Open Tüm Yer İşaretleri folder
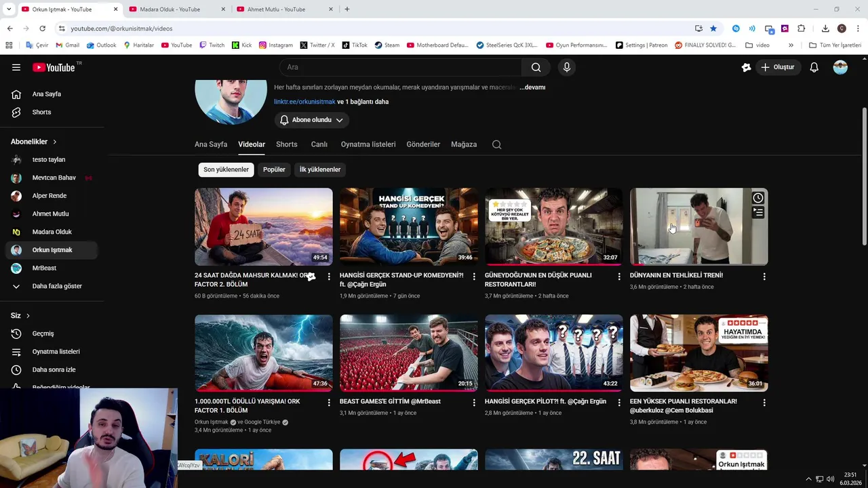 (835, 45)
